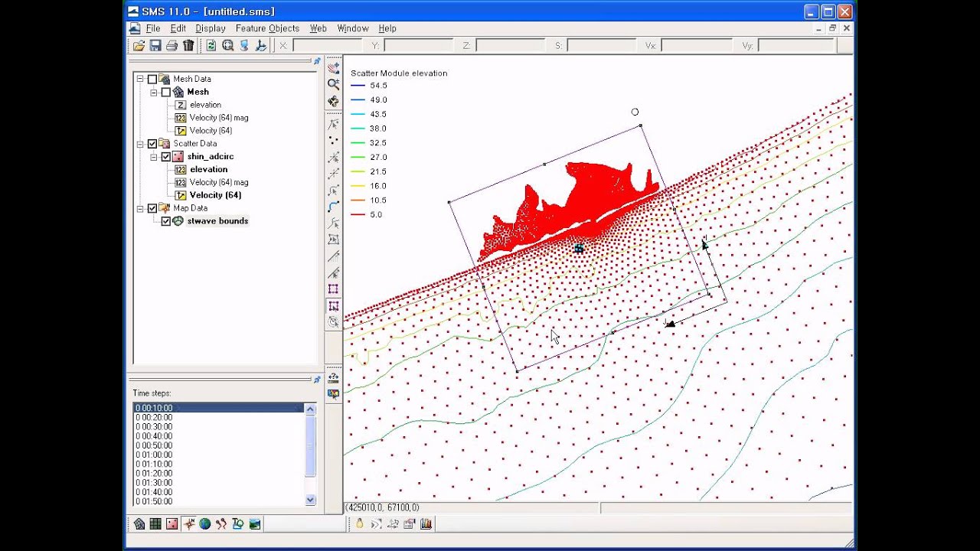Select the Pan hand tool

point(334,68)
